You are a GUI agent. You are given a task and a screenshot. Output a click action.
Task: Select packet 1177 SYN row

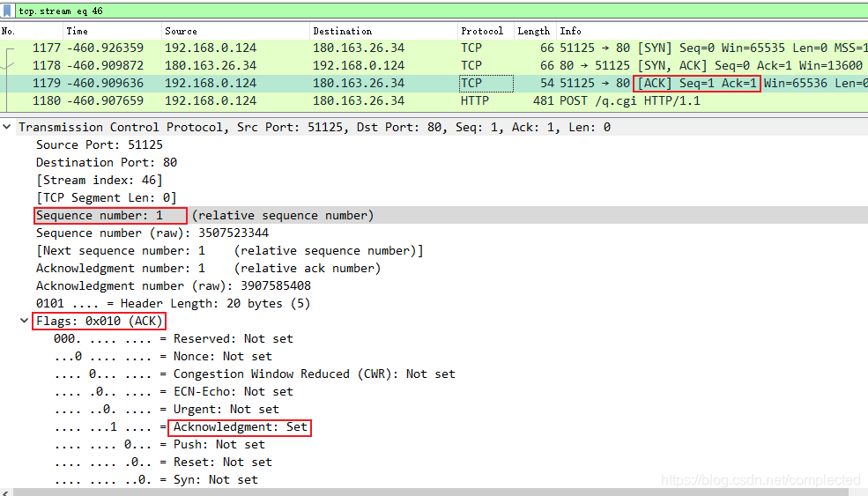pos(434,48)
